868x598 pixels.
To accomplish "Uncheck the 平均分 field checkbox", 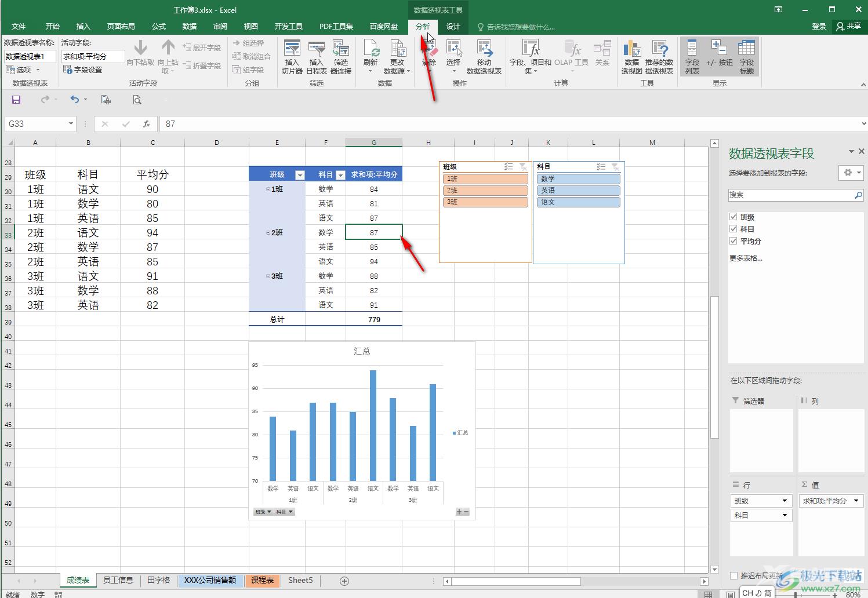I will (x=733, y=241).
